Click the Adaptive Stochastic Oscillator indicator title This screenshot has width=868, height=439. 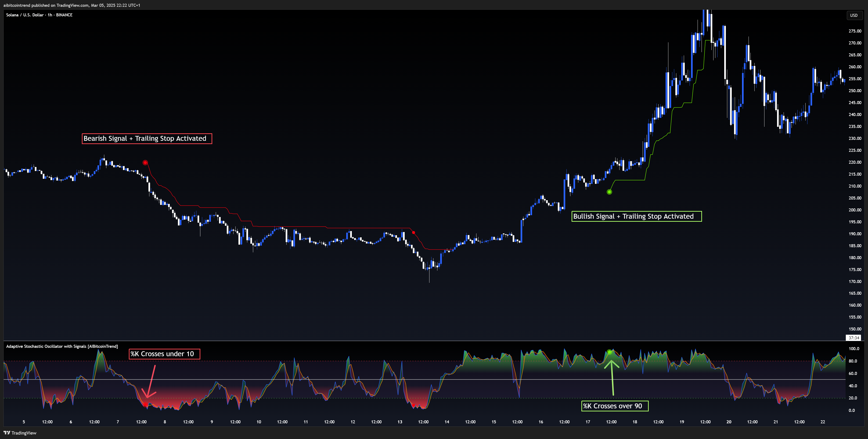pos(62,346)
